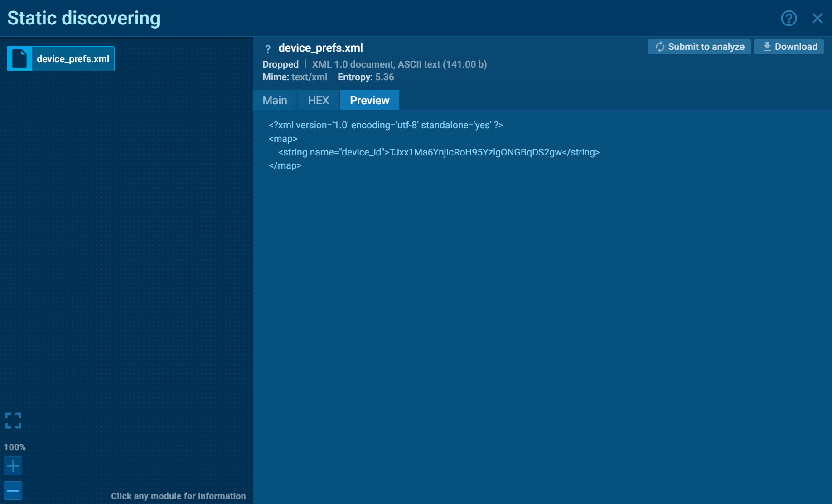Click the 100% zoom level label
The image size is (832, 504).
tap(15, 447)
